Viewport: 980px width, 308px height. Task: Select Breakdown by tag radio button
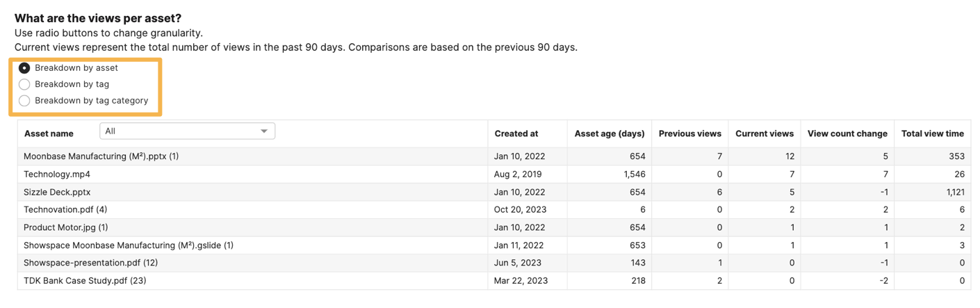[24, 84]
